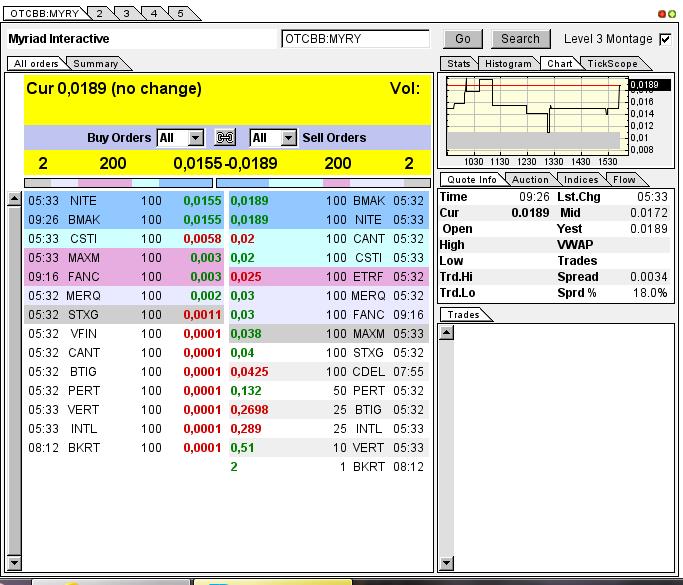Screen dimensions: 683x585
Task: Click the sell-side depth color bar
Action: pyautogui.click(x=324, y=183)
